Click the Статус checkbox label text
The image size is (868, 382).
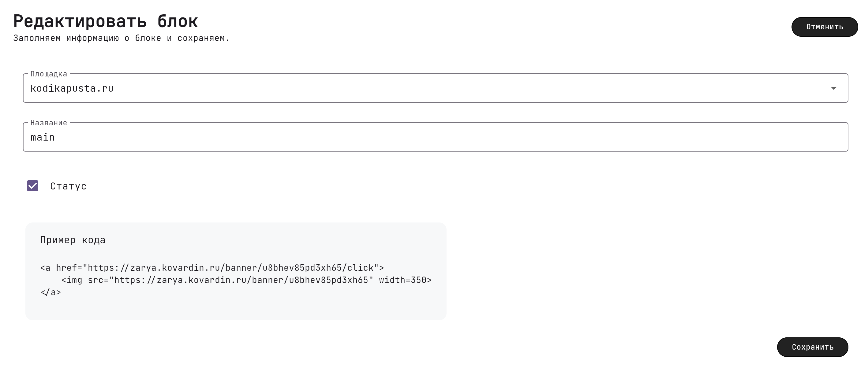tap(68, 186)
